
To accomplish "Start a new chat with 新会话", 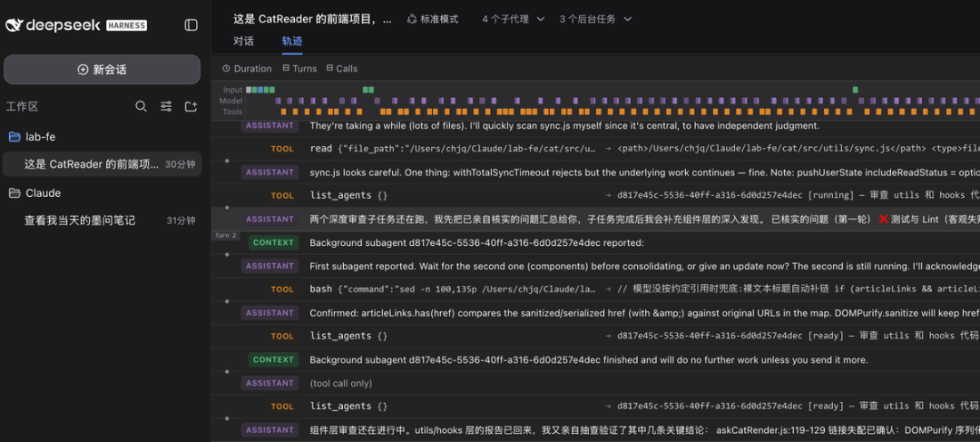I will coord(102,69).
